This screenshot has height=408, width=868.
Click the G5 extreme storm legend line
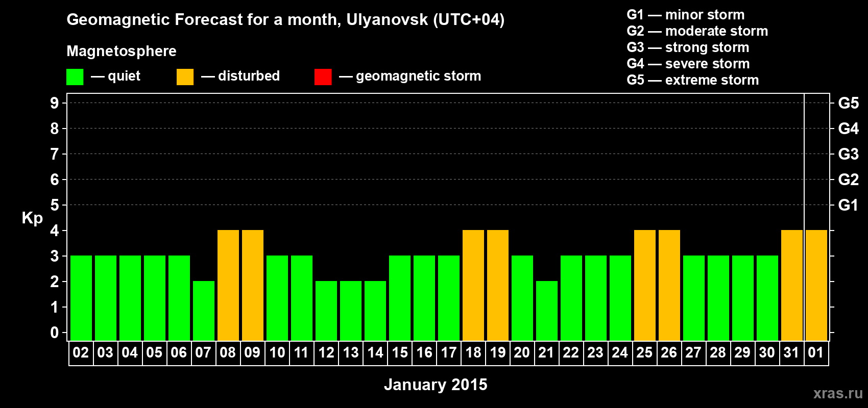693,80
